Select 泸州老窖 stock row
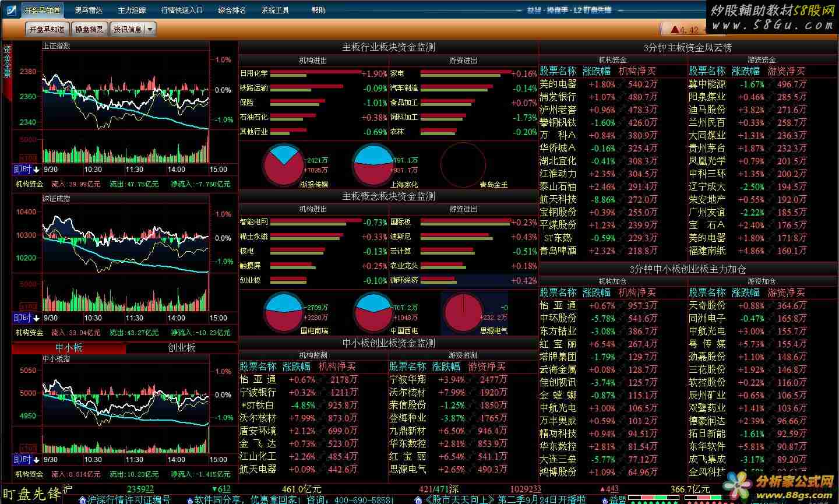Screen dimensions: 839x504 pos(613,110)
